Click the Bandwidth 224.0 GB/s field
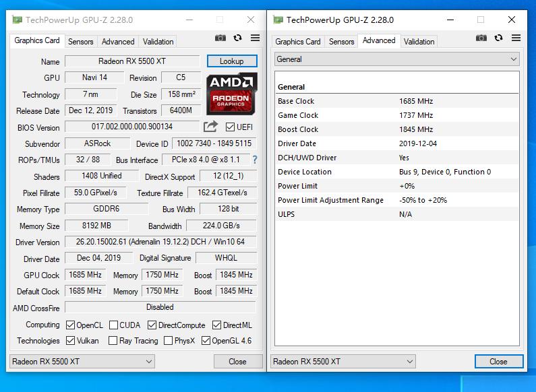The image size is (536, 392). coord(221,226)
